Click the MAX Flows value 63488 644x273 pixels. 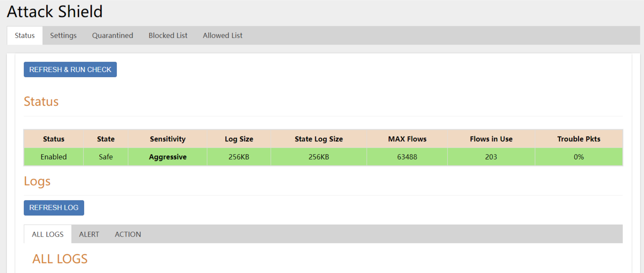407,157
